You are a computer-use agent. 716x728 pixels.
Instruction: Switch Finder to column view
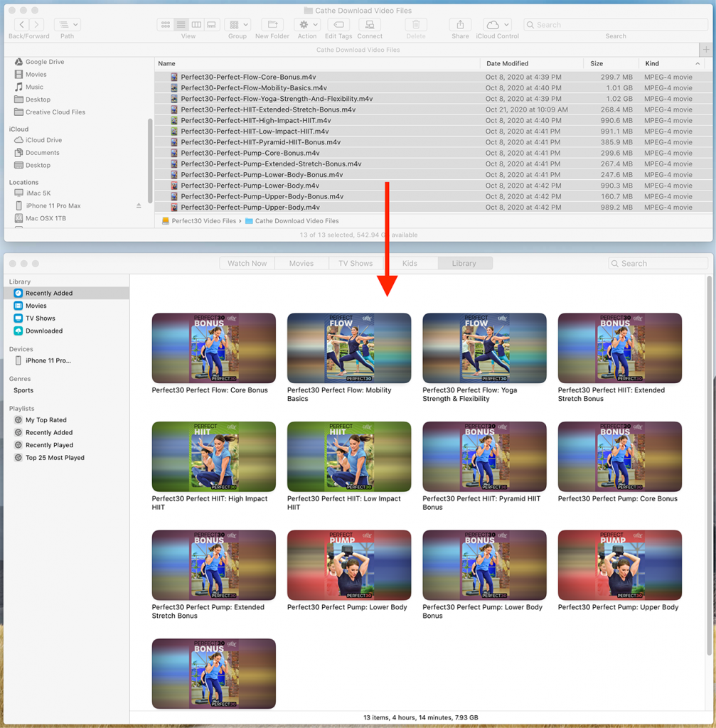(x=196, y=24)
